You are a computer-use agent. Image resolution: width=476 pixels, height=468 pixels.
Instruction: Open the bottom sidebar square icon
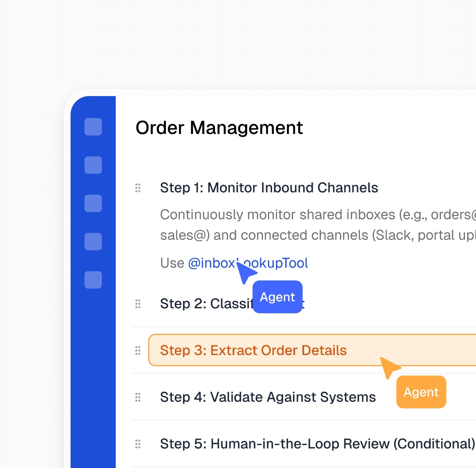coord(93,280)
